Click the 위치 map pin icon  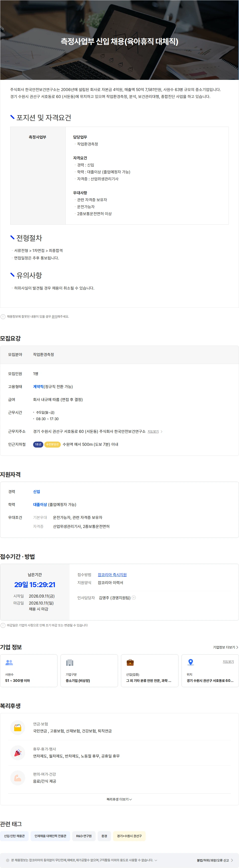(190, 662)
